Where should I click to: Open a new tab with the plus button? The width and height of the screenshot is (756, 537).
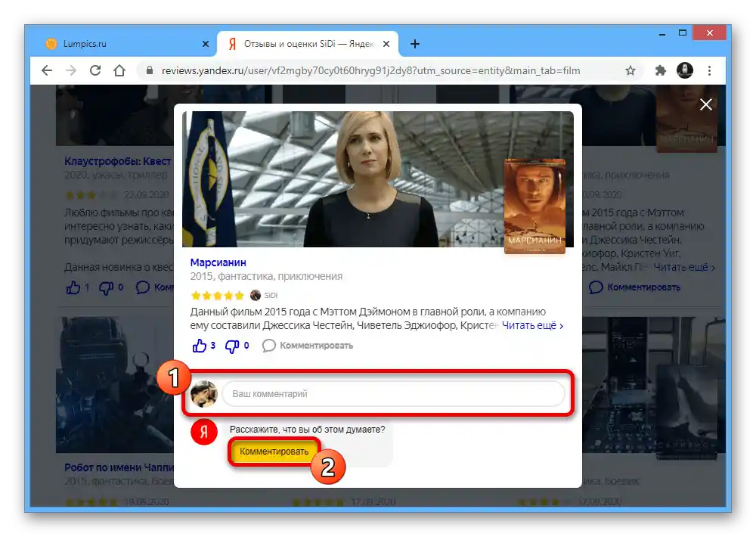pos(414,44)
